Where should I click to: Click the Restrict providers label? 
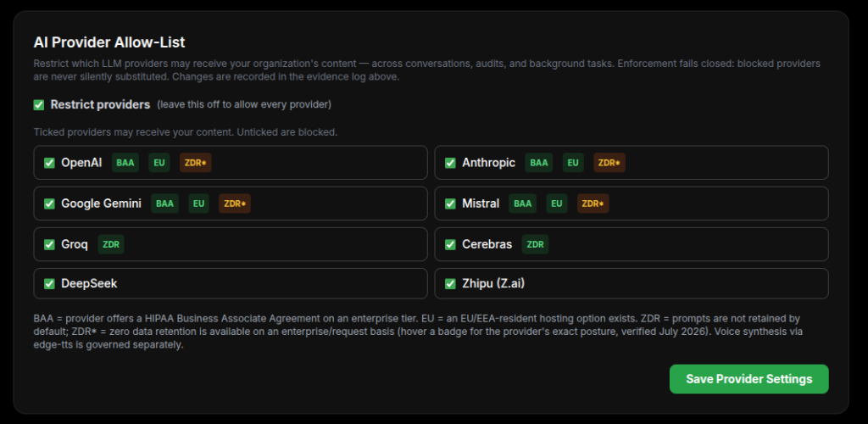click(x=100, y=104)
